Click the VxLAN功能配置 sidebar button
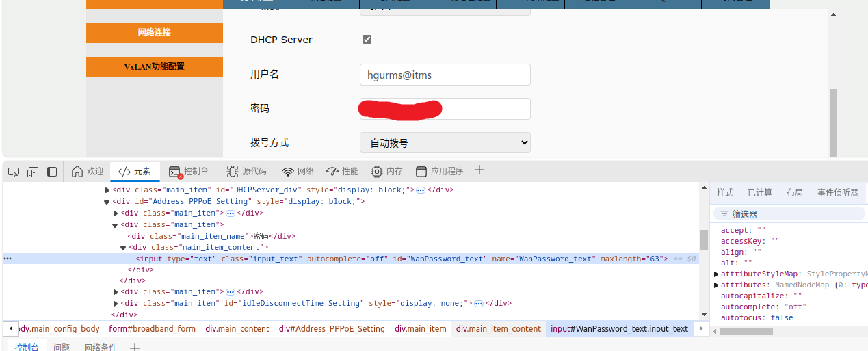Viewport: 868px width, 351px height. tap(155, 67)
